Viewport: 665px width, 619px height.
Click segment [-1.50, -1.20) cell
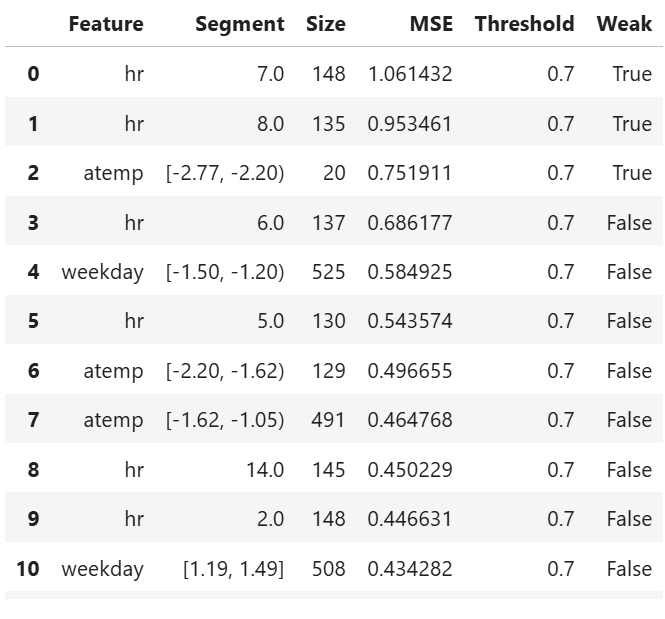point(225,272)
